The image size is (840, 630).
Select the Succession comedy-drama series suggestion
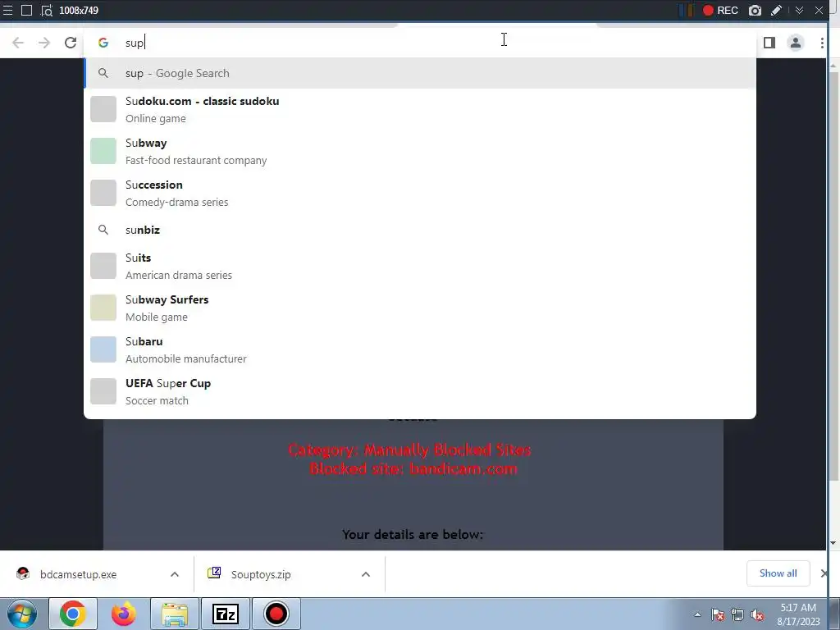[420, 193]
